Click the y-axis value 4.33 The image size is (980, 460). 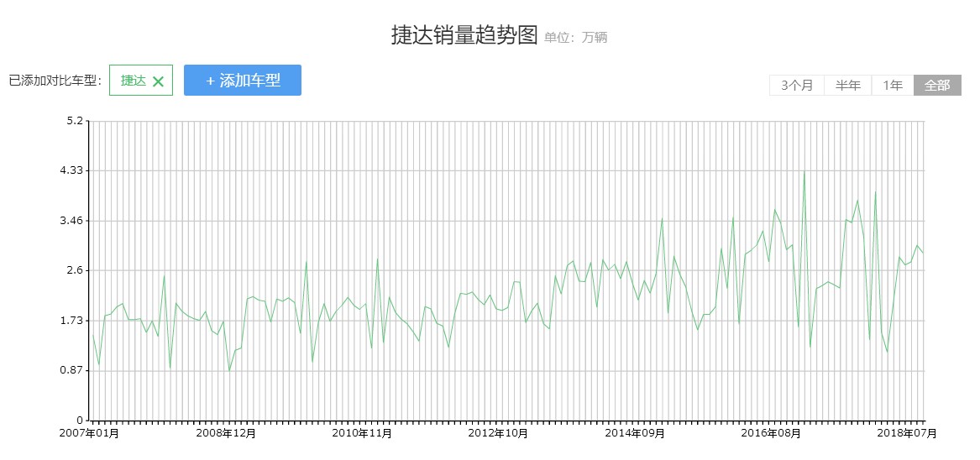point(72,170)
